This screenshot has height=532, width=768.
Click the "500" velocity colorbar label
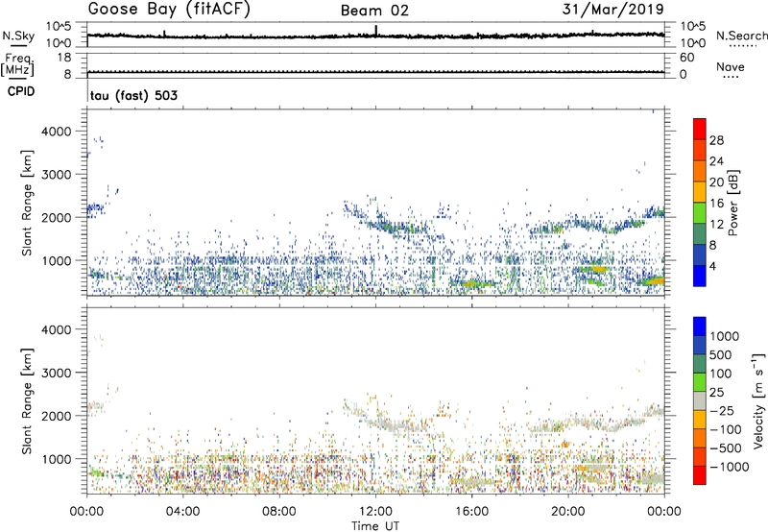tap(720, 354)
